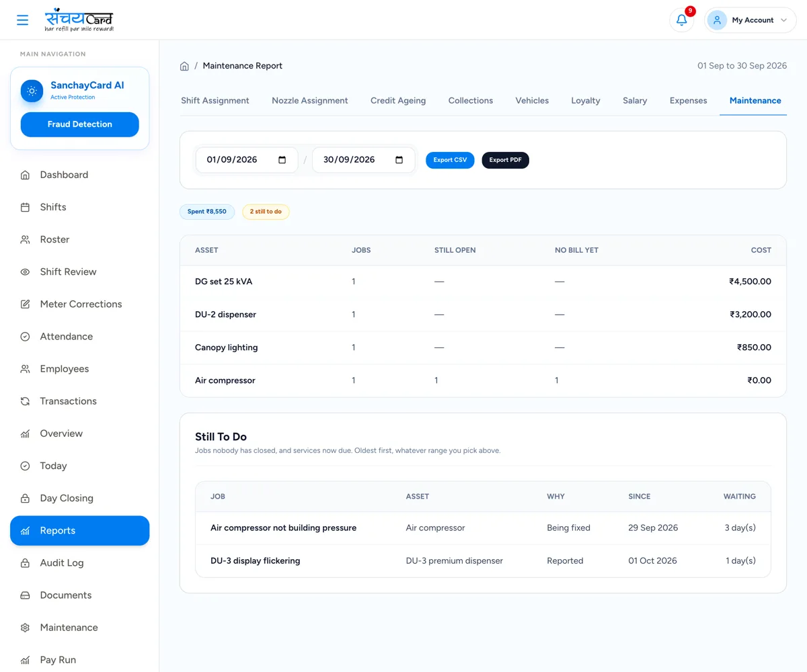Open end date calendar picker icon

coord(399,160)
